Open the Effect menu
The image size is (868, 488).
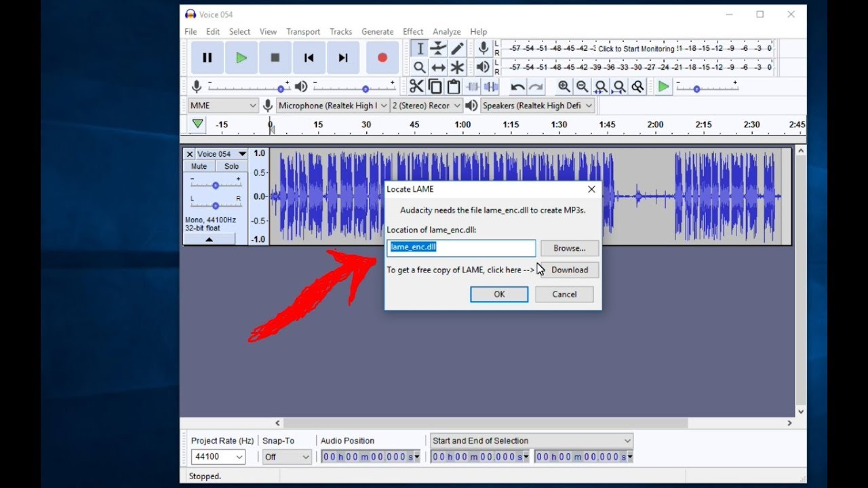[x=413, y=32]
